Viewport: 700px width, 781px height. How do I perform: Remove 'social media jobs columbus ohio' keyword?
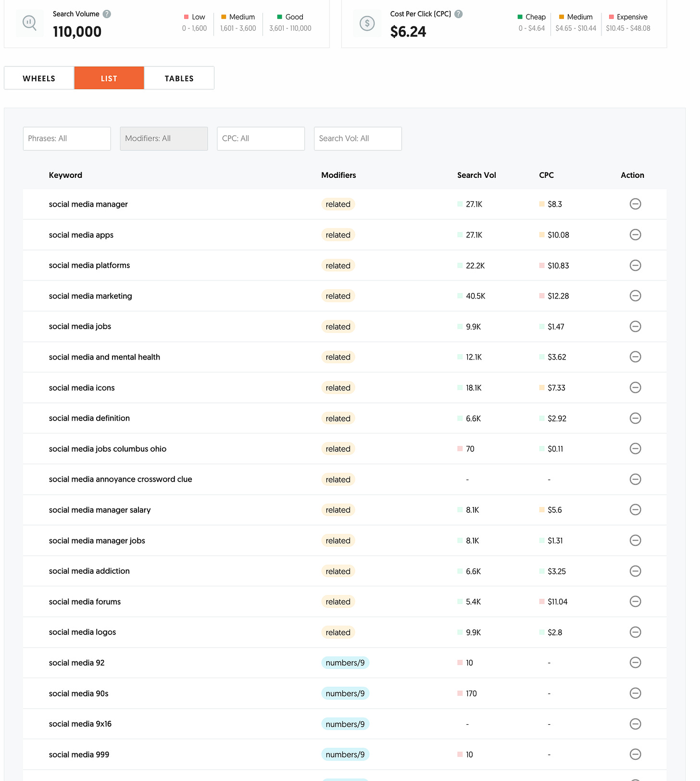pos(635,448)
